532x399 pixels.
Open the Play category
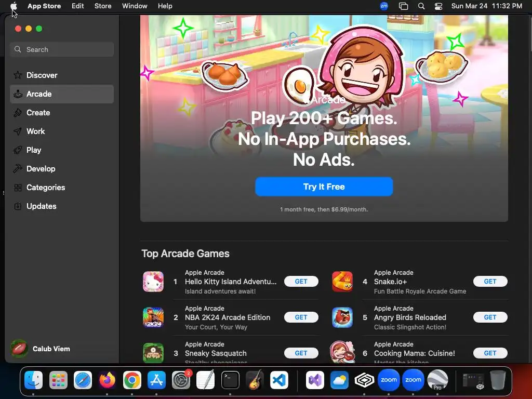[62, 150]
